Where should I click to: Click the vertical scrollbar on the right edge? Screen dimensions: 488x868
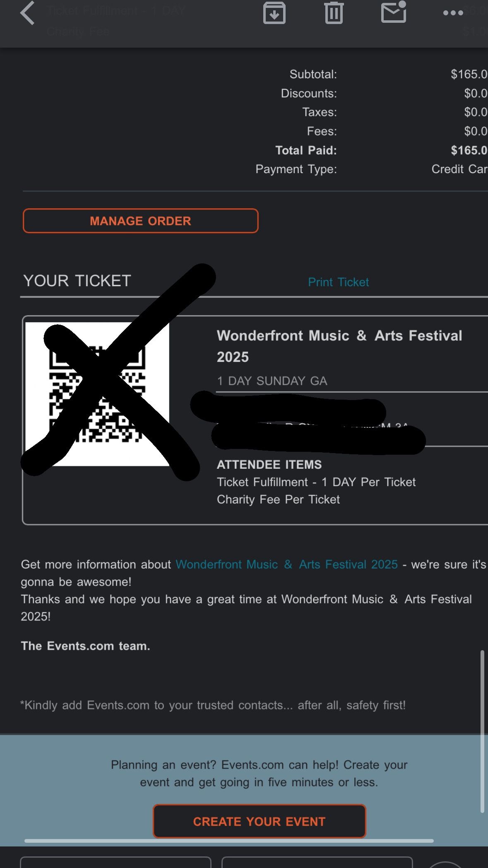pos(482,731)
